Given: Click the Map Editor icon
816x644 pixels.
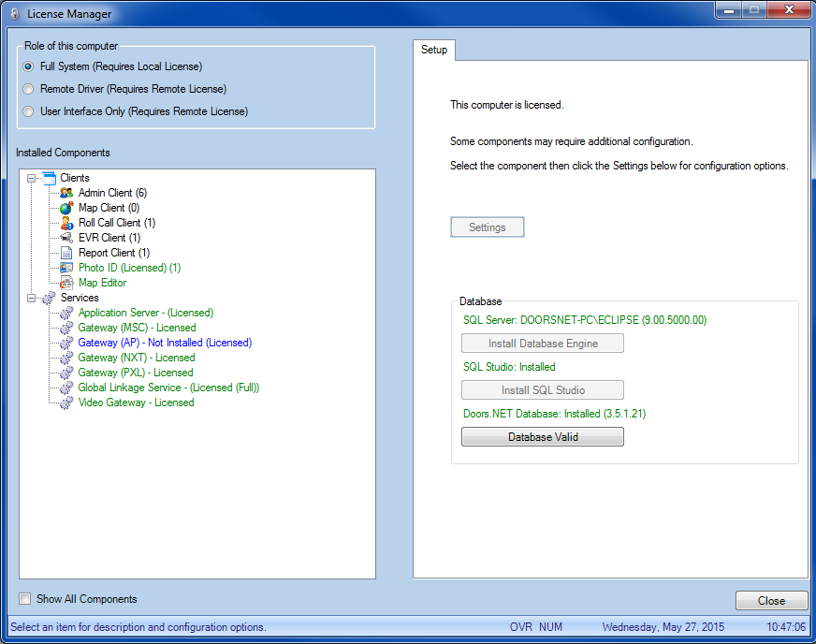Looking at the screenshot, I should pyautogui.click(x=66, y=283).
